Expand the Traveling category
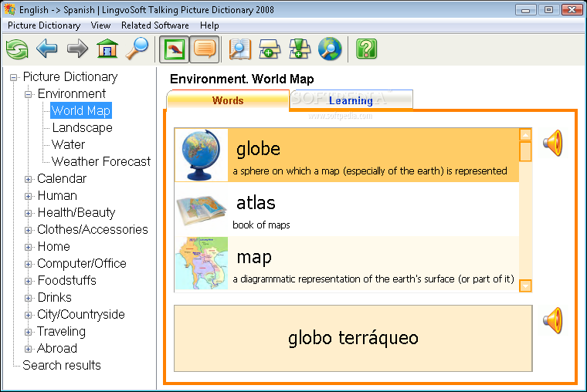This screenshot has width=587, height=392. [x=28, y=332]
